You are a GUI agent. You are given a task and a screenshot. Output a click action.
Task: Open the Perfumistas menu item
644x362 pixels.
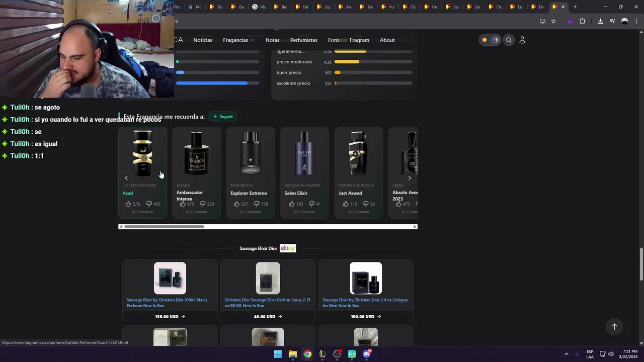pos(304,40)
